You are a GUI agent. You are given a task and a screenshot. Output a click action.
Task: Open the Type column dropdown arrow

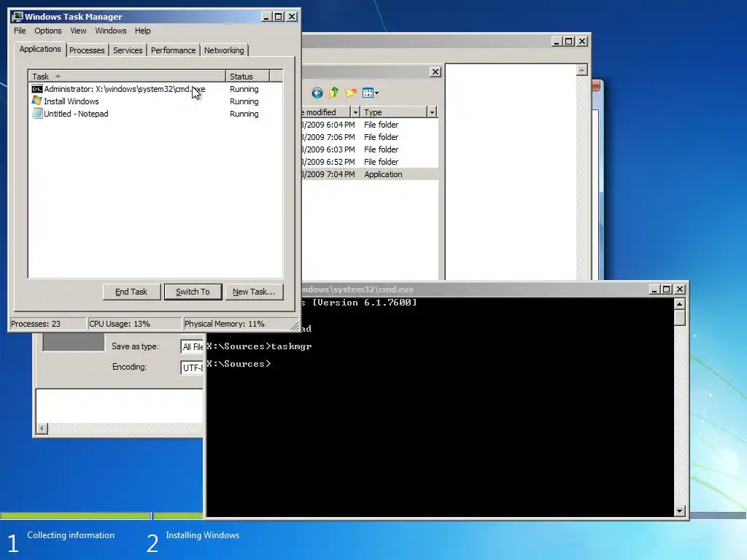[432, 112]
